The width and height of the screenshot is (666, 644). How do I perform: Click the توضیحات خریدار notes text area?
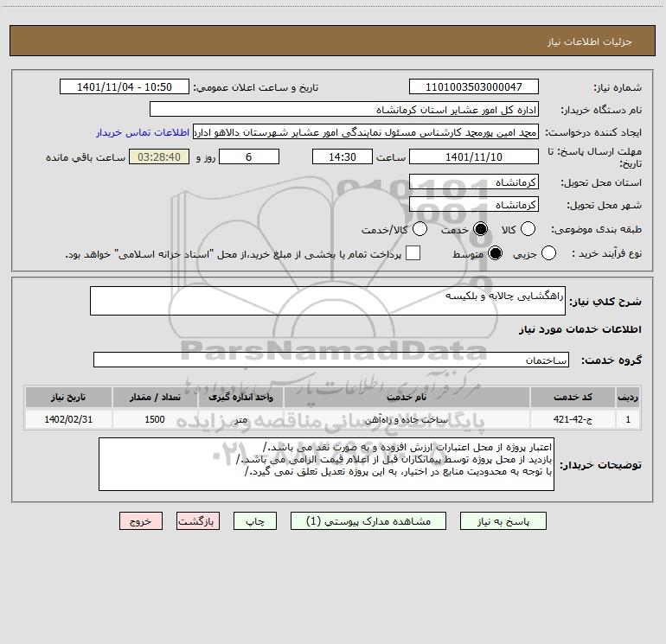coord(326,464)
